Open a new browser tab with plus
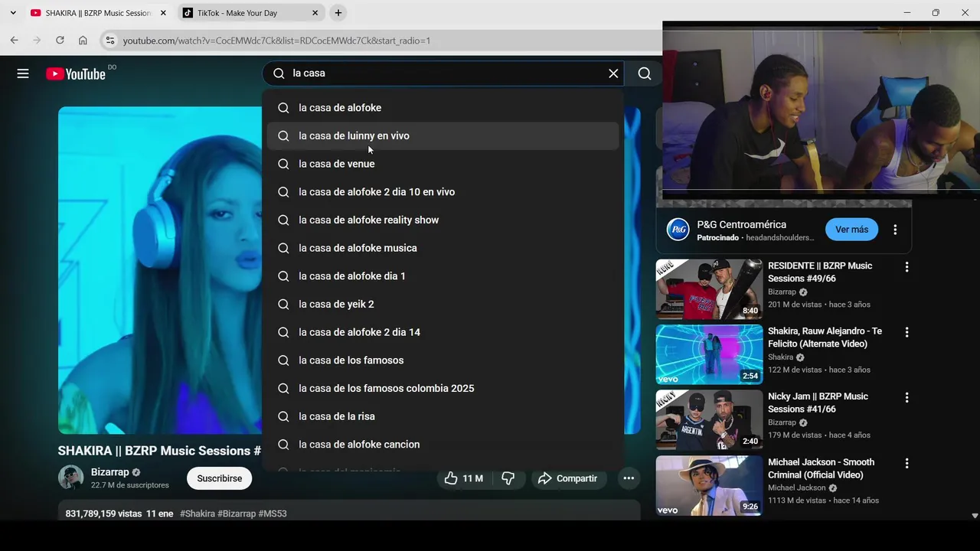Screen dimensions: 980x551 (338, 13)
